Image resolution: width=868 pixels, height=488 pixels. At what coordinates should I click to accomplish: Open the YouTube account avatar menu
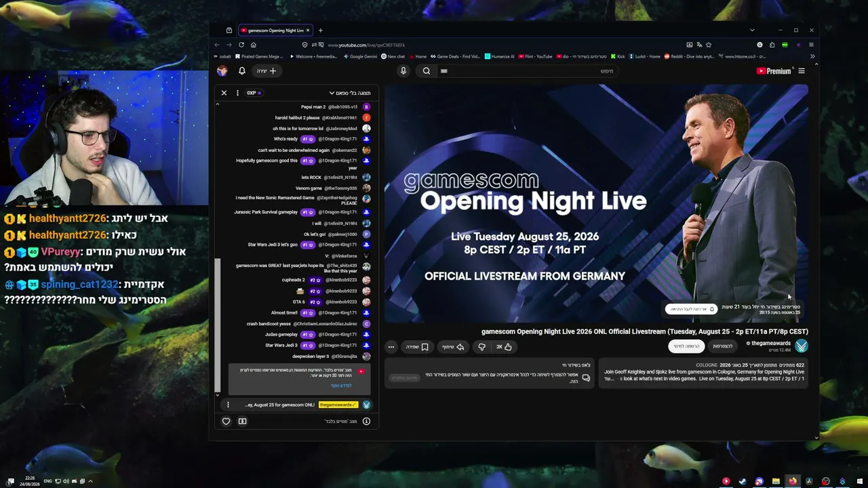tap(222, 70)
